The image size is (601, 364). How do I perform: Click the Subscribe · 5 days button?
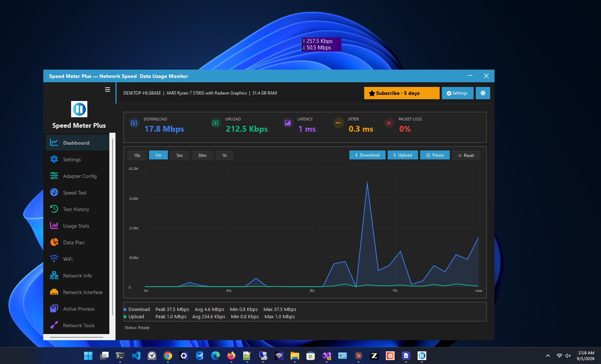click(x=402, y=93)
